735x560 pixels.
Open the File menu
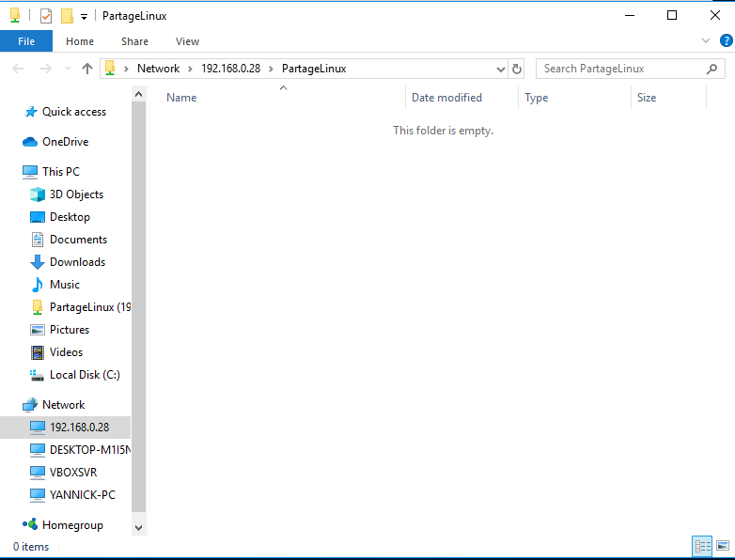26,41
